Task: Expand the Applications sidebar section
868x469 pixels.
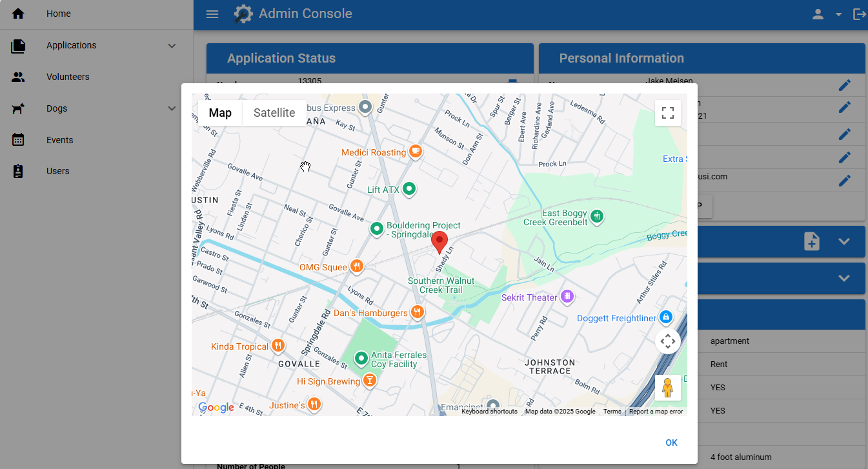Action: point(171,46)
